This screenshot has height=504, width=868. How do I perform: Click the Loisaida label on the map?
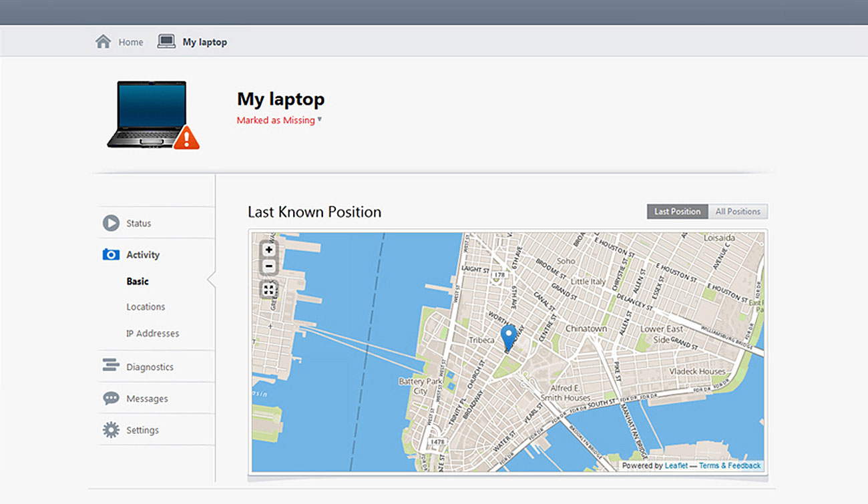tap(718, 238)
